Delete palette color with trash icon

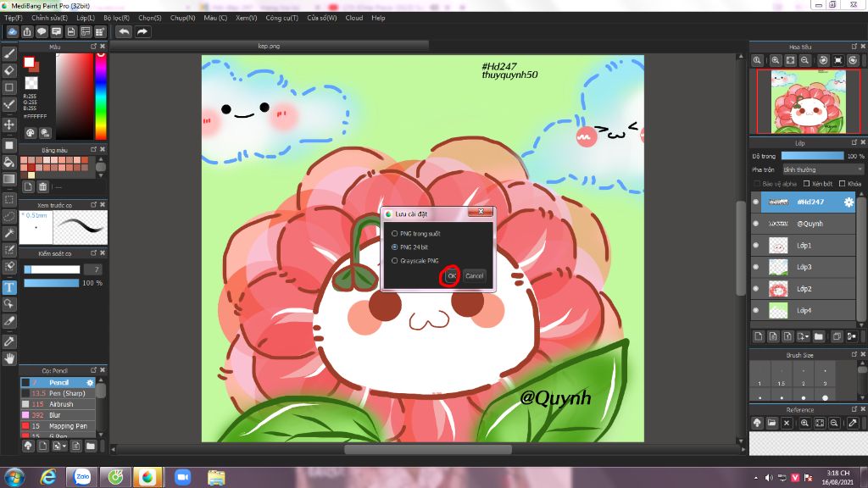click(x=42, y=186)
